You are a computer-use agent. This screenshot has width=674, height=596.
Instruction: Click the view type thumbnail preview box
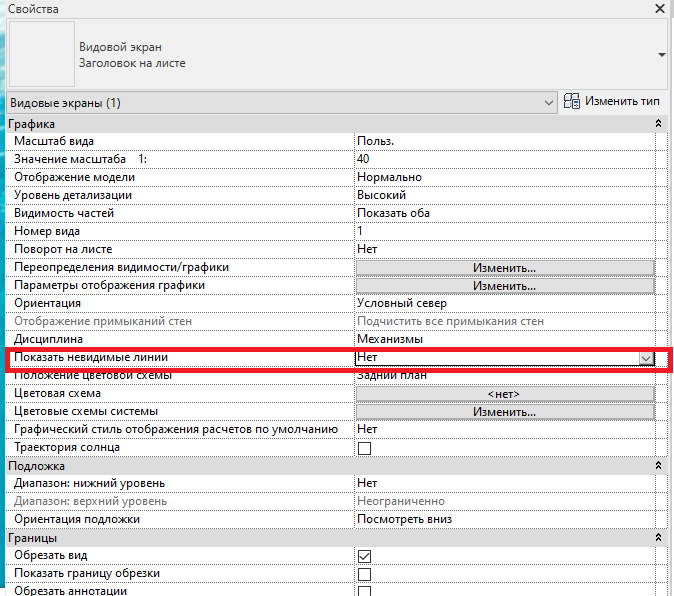pos(42,54)
